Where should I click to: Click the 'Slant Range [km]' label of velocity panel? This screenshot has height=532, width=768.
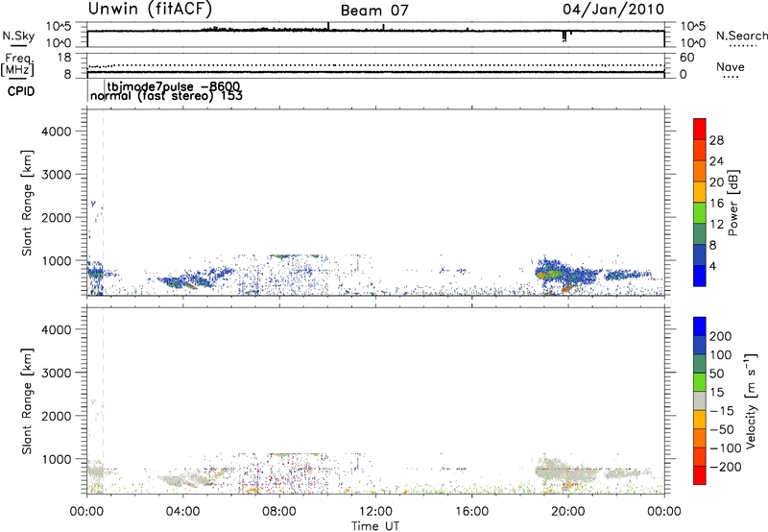(x=27, y=401)
